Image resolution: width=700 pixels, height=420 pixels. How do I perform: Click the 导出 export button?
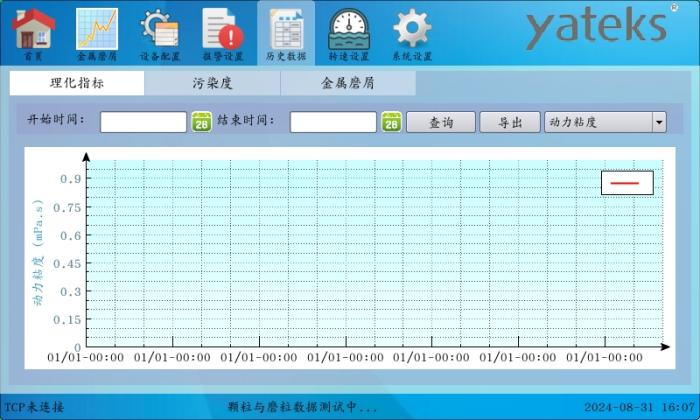coord(510,122)
